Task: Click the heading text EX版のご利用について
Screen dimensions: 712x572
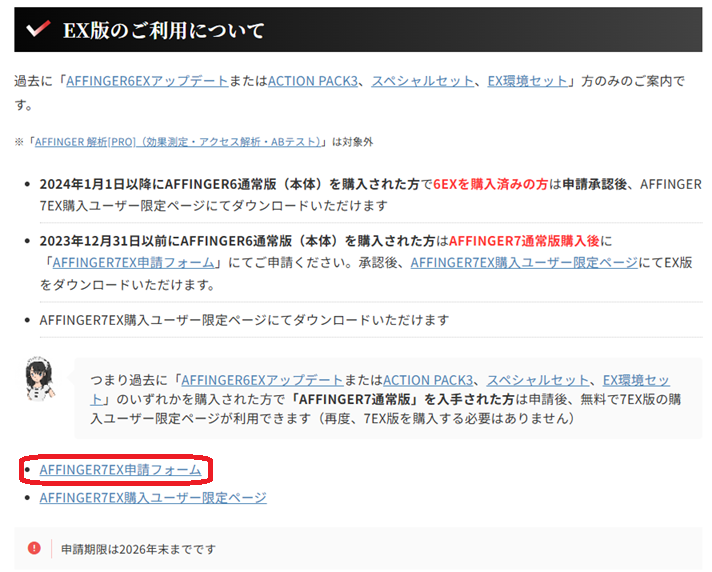Action: [163, 30]
